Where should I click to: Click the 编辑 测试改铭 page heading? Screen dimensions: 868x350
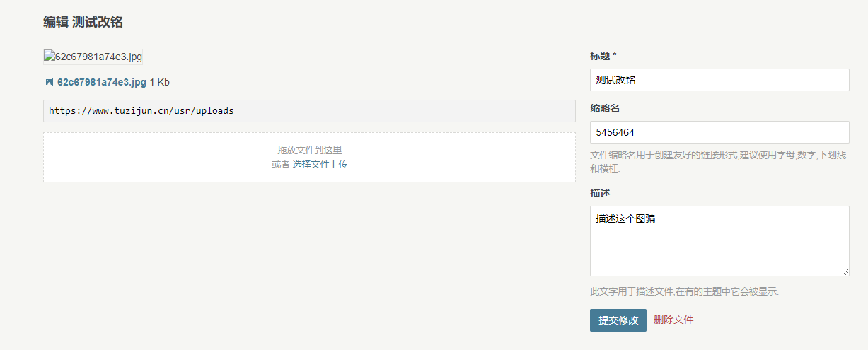83,22
